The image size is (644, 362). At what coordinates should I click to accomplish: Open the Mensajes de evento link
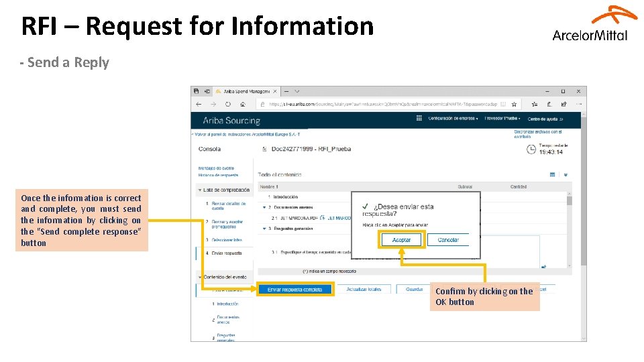[216, 168]
